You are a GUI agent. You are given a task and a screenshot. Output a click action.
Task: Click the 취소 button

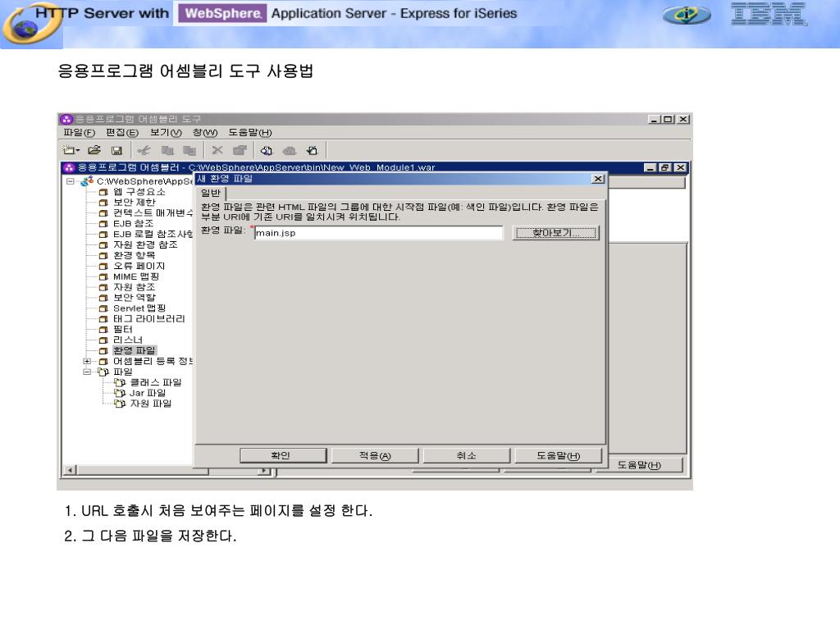click(x=466, y=455)
